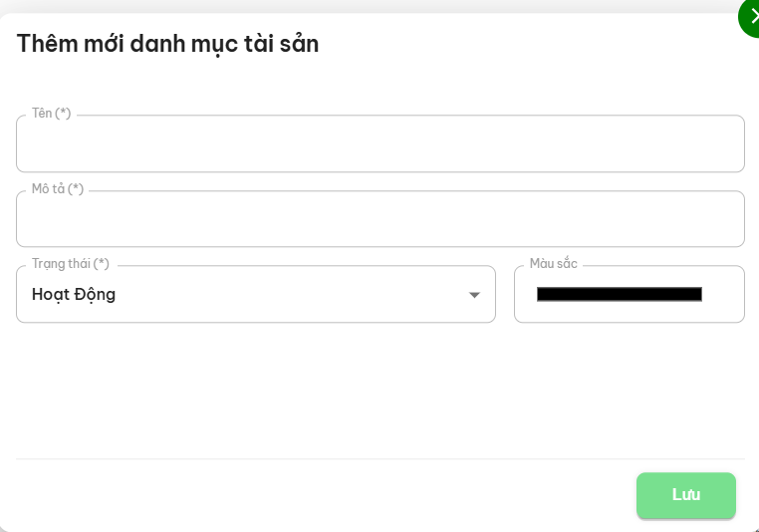Click empty space below the status field
Viewport: 759px width, 532px height.
255,389
